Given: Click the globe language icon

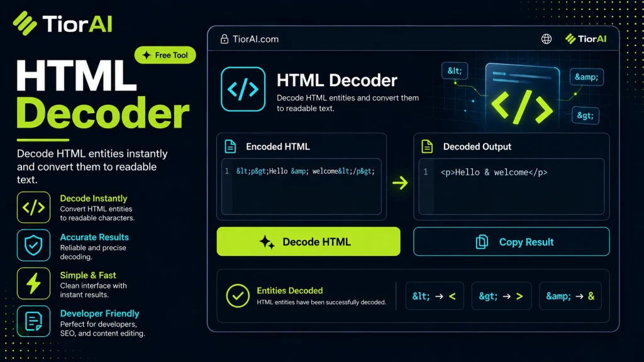Looking at the screenshot, I should pos(547,39).
